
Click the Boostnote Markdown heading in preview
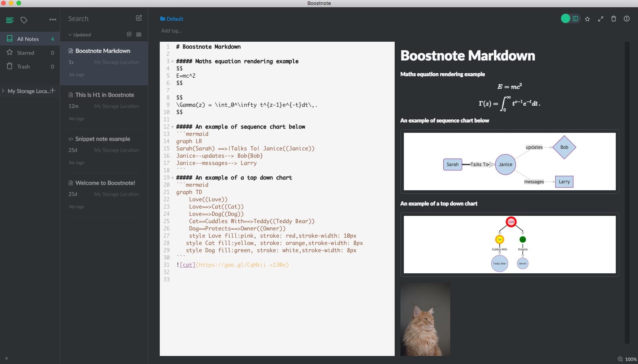coord(467,56)
